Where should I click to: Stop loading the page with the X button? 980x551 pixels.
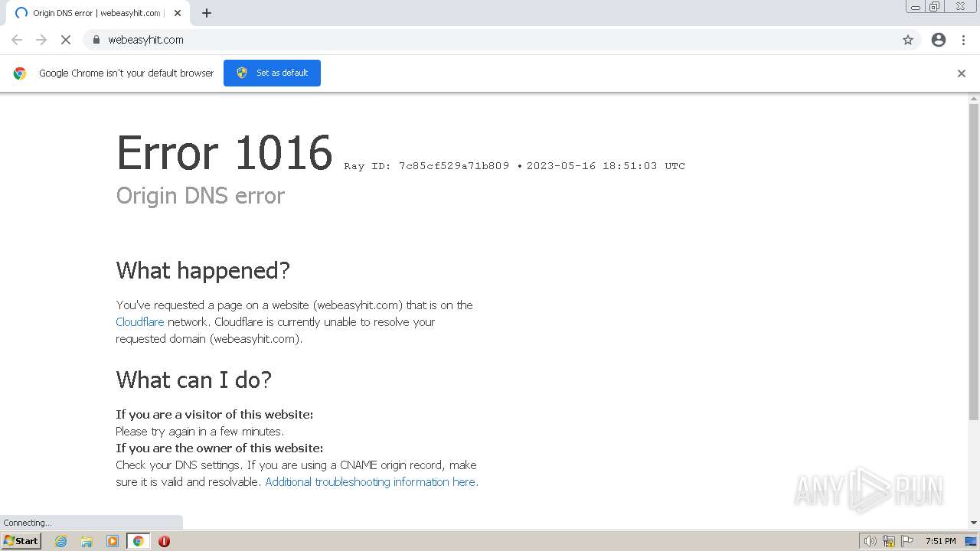66,40
